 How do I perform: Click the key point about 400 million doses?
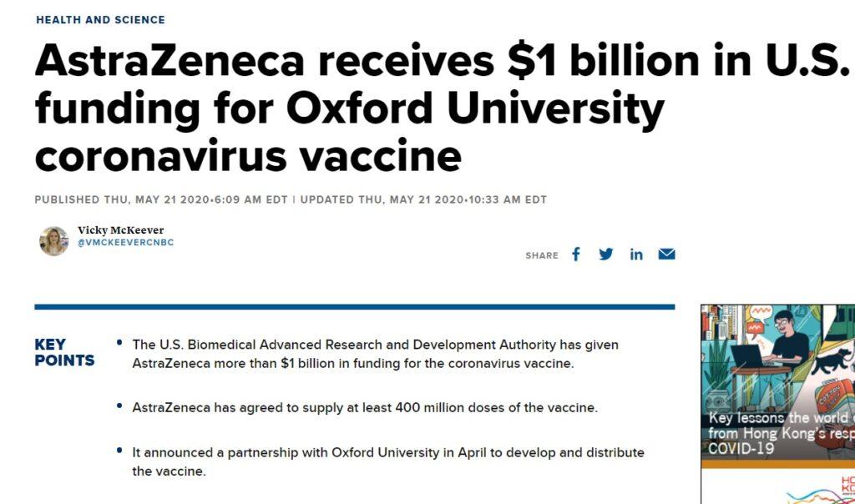pyautogui.click(x=365, y=407)
